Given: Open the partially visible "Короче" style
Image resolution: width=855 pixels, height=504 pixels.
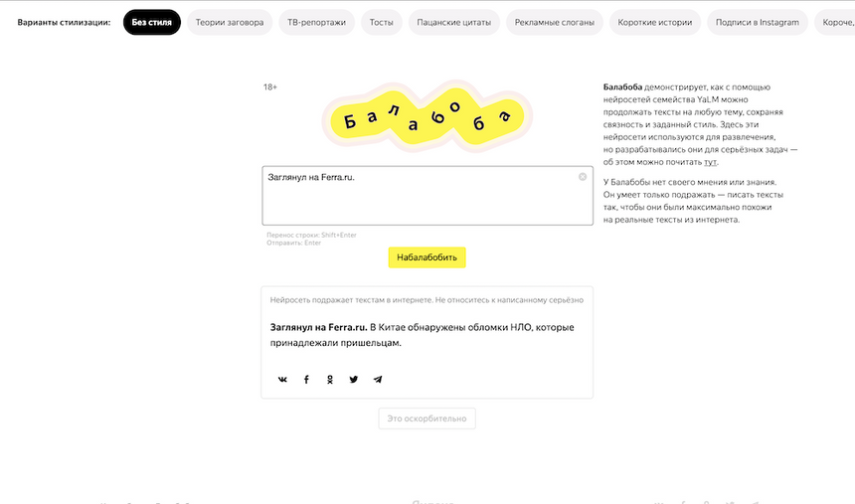Looking at the screenshot, I should point(835,22).
